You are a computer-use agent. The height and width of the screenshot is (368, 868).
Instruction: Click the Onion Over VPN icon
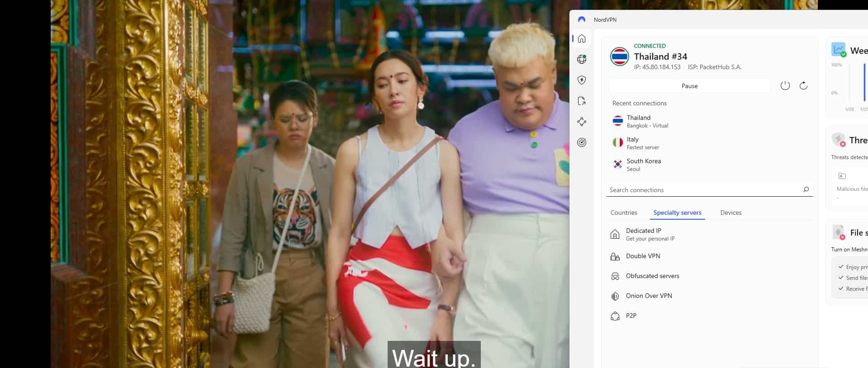coord(615,296)
